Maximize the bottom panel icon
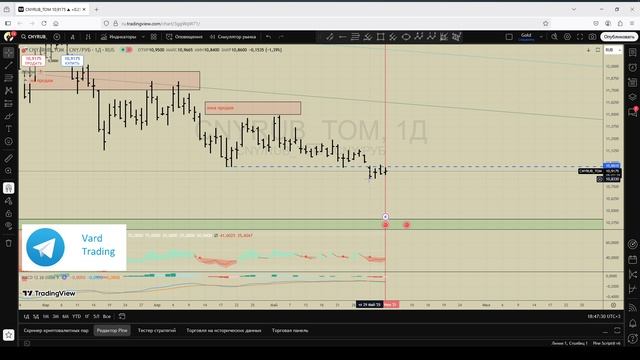Image resolution: width=640 pixels, height=360 pixels. tap(617, 331)
